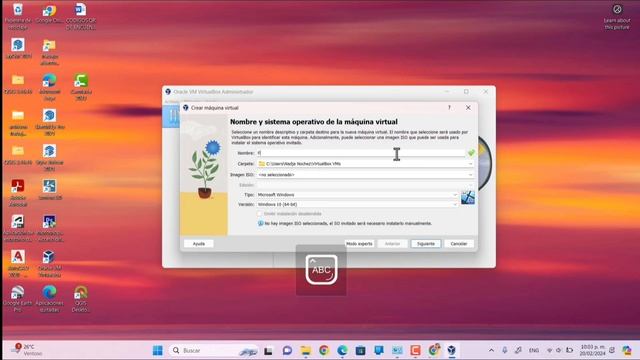Open Microsoft Edge from the taskbar
The image size is (640, 360).
tap(342, 350)
